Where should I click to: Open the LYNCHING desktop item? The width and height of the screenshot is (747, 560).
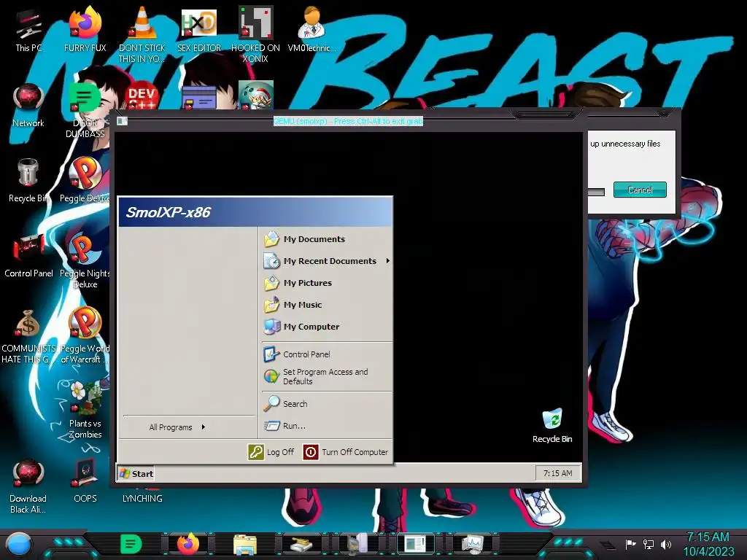(142, 499)
